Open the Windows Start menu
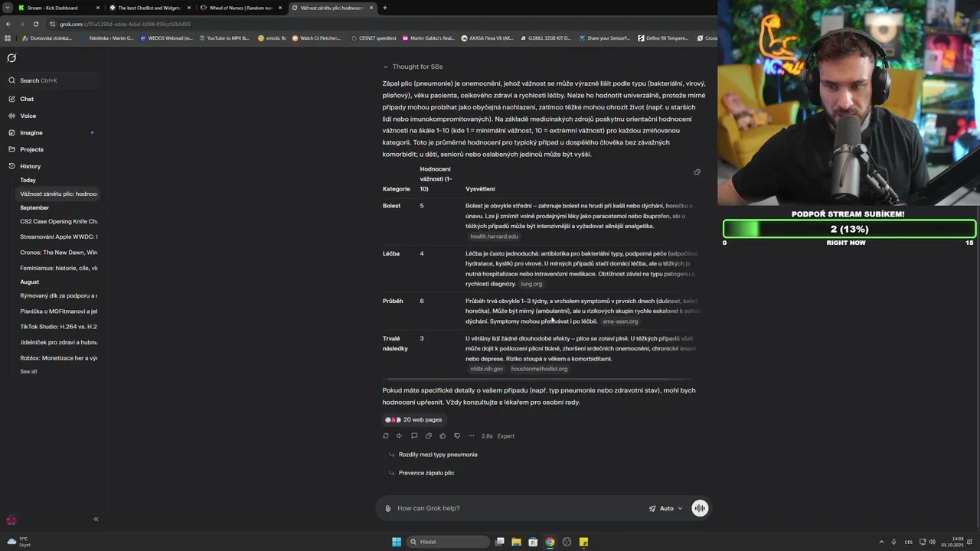Viewport: 980px width, 551px height. [x=397, y=542]
